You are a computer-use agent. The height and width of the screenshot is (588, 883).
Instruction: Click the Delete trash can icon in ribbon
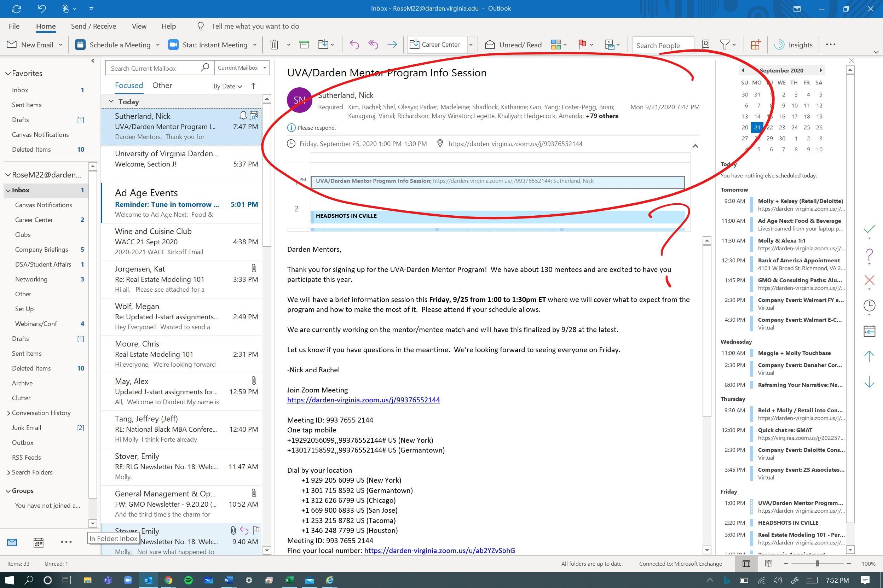click(x=274, y=45)
